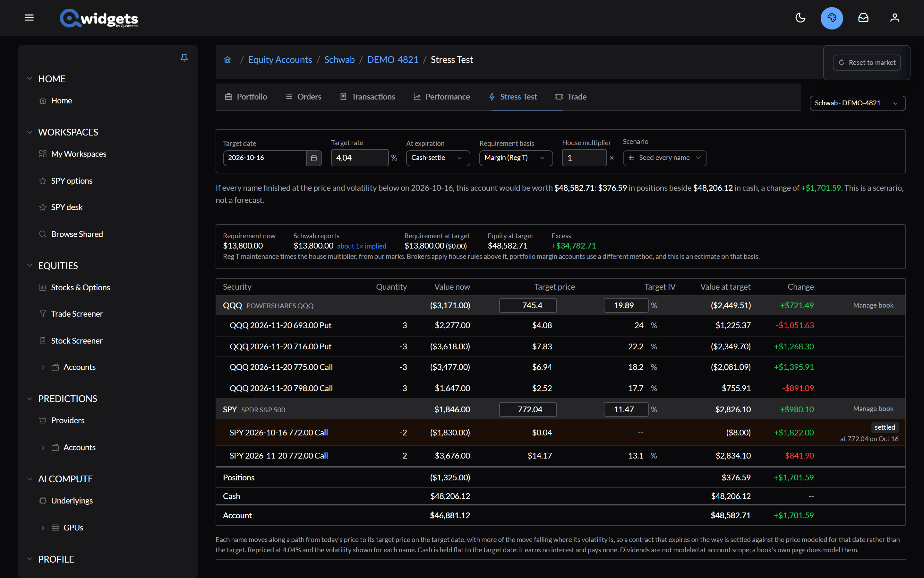Click the target date calendar icon

click(314, 158)
